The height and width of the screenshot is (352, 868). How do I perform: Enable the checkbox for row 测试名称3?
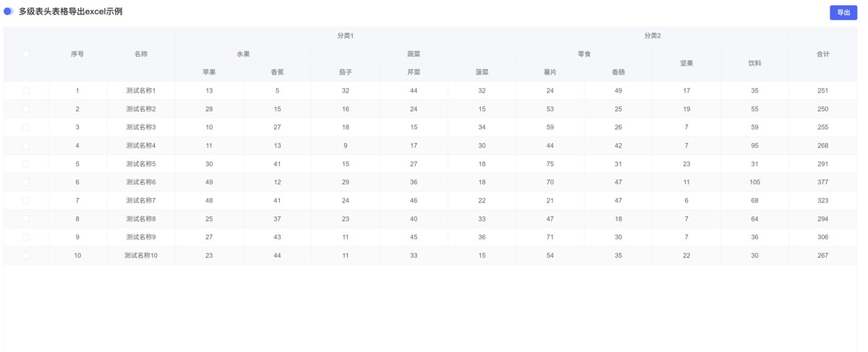[x=26, y=127]
